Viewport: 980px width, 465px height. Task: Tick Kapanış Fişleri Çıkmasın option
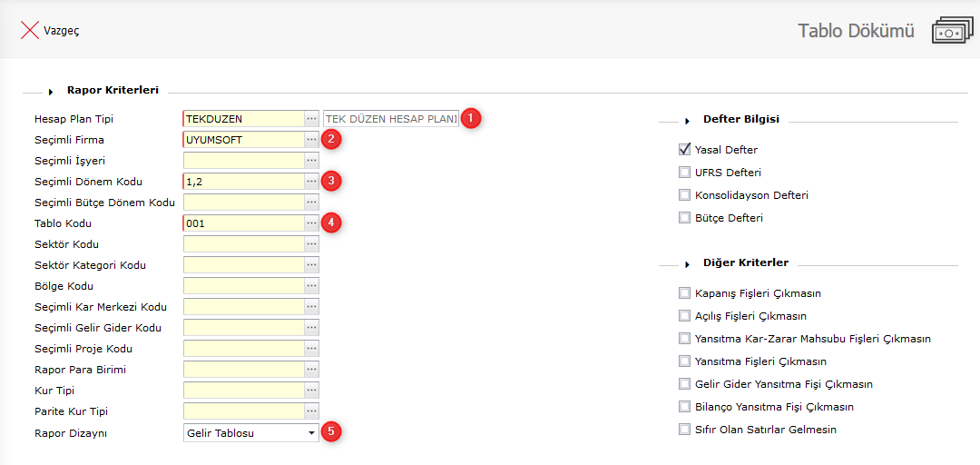coord(685,293)
